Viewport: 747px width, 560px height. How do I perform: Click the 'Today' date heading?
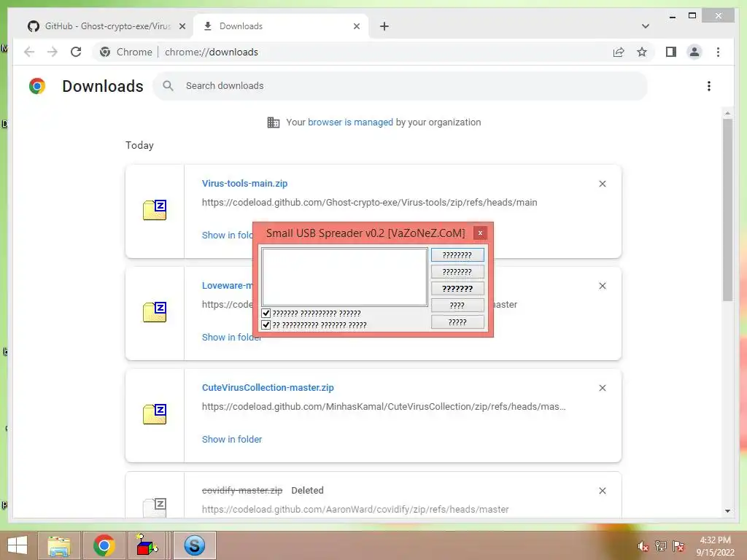pyautogui.click(x=139, y=145)
